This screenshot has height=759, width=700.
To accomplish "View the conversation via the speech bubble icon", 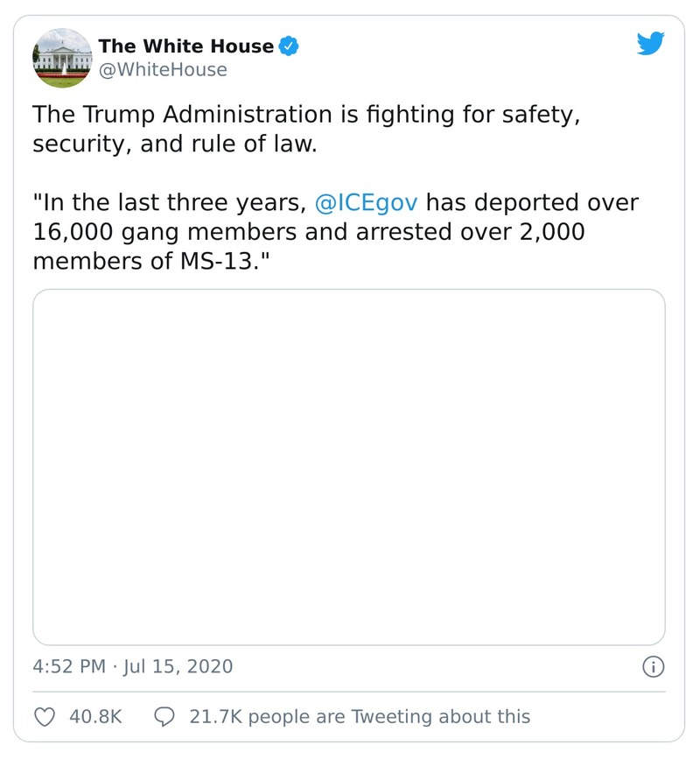I will click(x=163, y=716).
